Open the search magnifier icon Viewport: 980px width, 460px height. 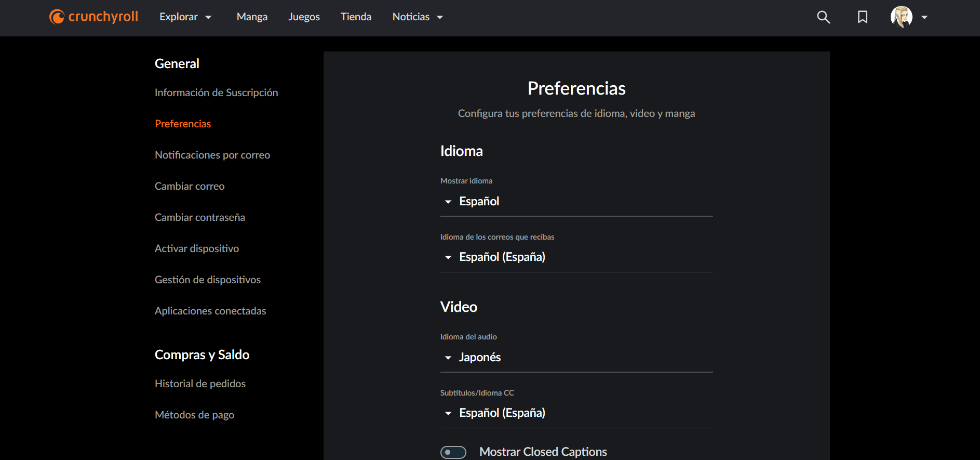tap(823, 17)
